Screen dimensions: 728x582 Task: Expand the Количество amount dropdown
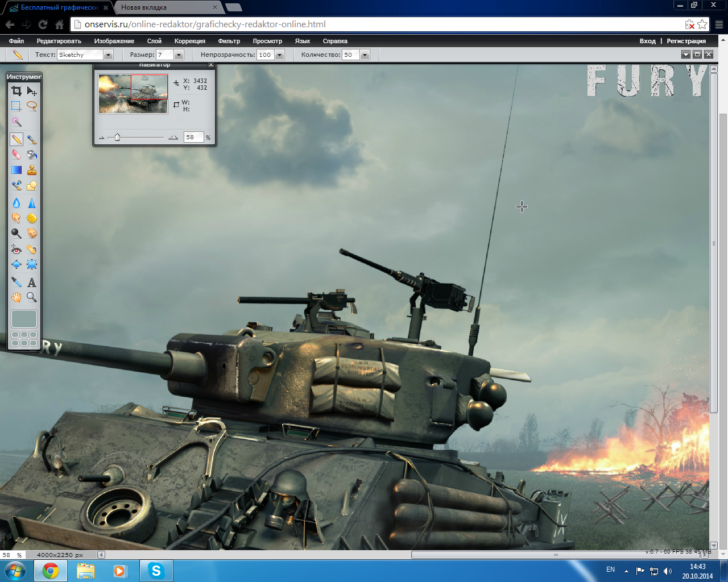(365, 55)
